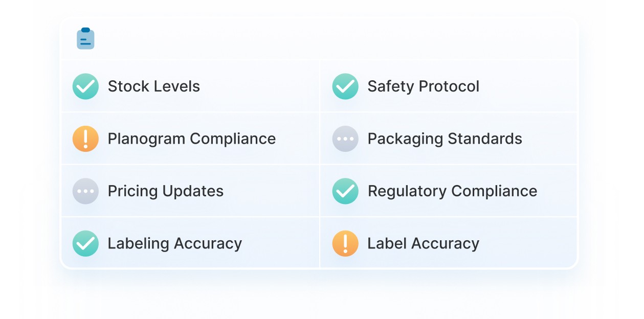Click gray pending dots beside Packaging Standards

click(x=345, y=139)
